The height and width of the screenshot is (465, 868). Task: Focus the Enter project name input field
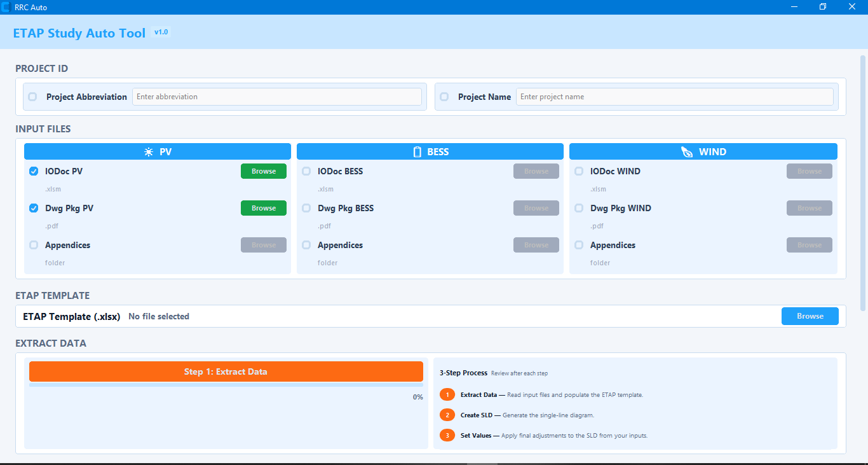(x=675, y=97)
